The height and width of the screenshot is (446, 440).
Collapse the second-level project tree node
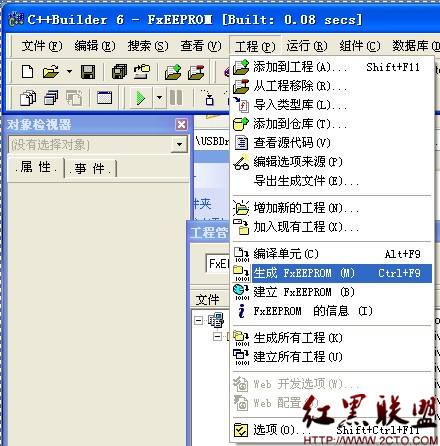(217, 337)
